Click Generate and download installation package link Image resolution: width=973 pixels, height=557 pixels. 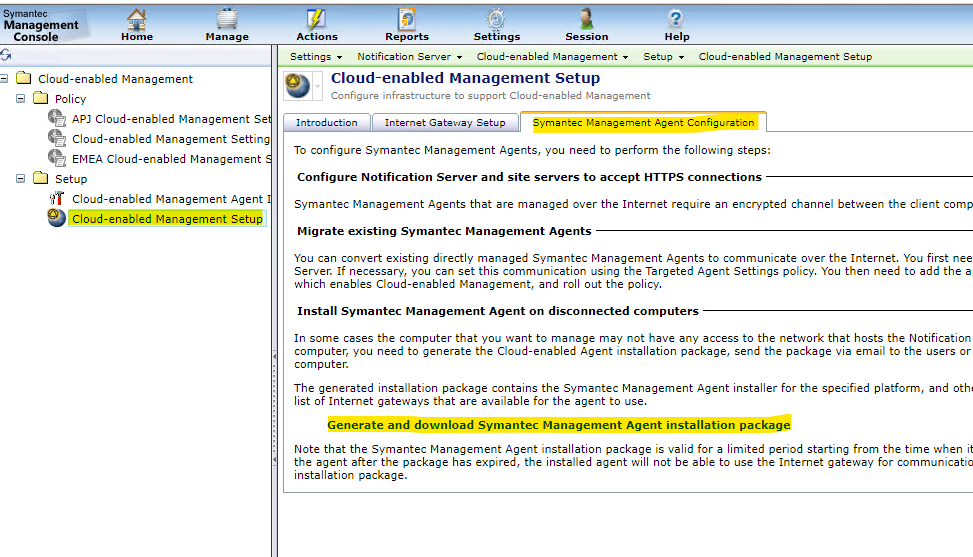[x=558, y=425]
